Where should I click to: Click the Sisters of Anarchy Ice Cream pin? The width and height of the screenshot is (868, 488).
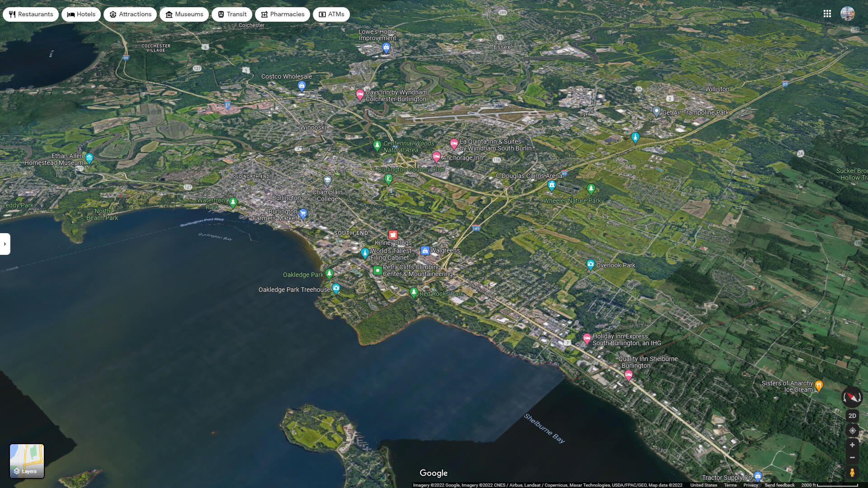(819, 385)
